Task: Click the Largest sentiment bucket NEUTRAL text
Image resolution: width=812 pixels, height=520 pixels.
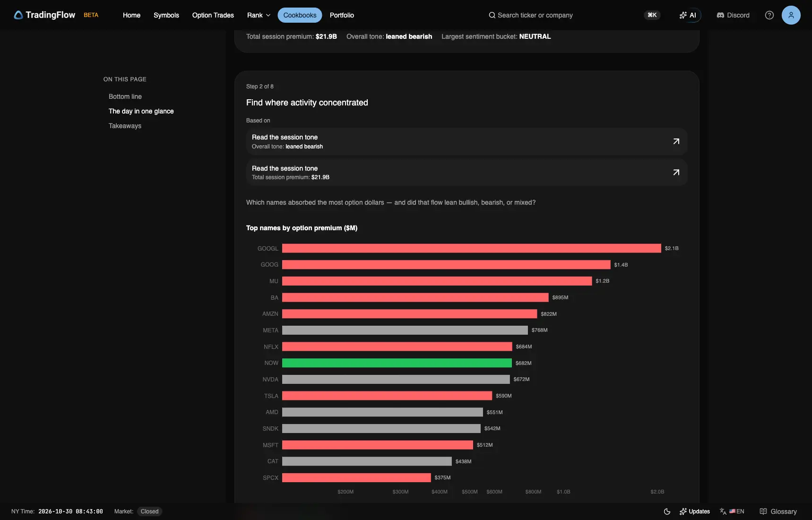Action: coord(496,36)
